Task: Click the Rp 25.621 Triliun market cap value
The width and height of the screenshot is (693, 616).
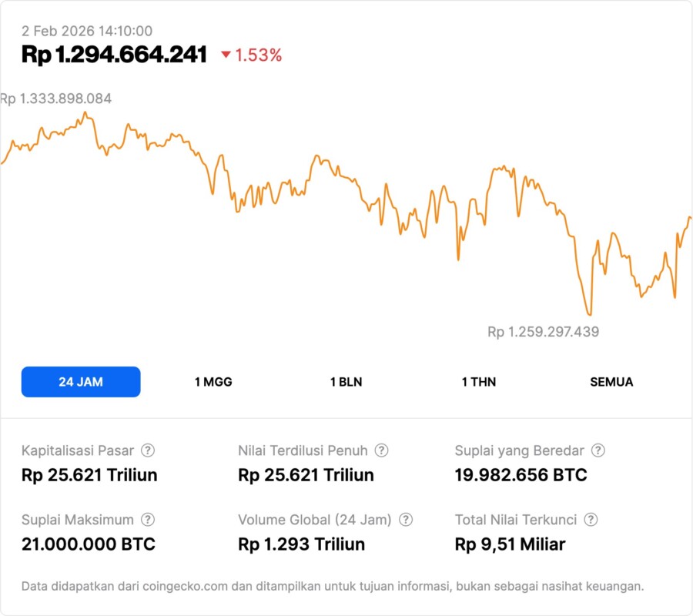Action: (89, 475)
